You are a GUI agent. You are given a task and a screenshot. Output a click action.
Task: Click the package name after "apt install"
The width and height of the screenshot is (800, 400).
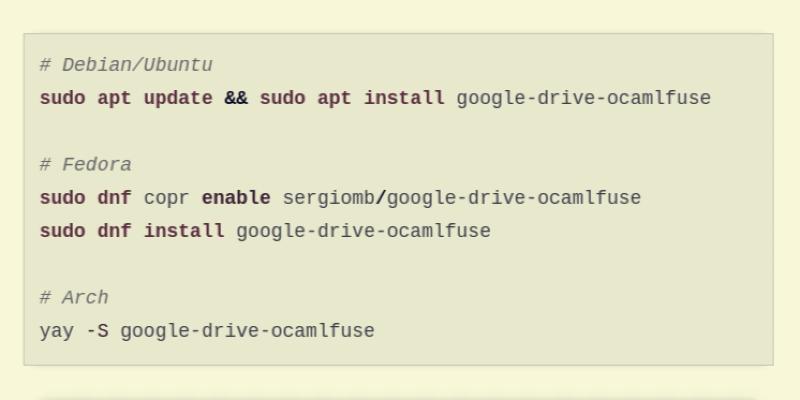583,98
